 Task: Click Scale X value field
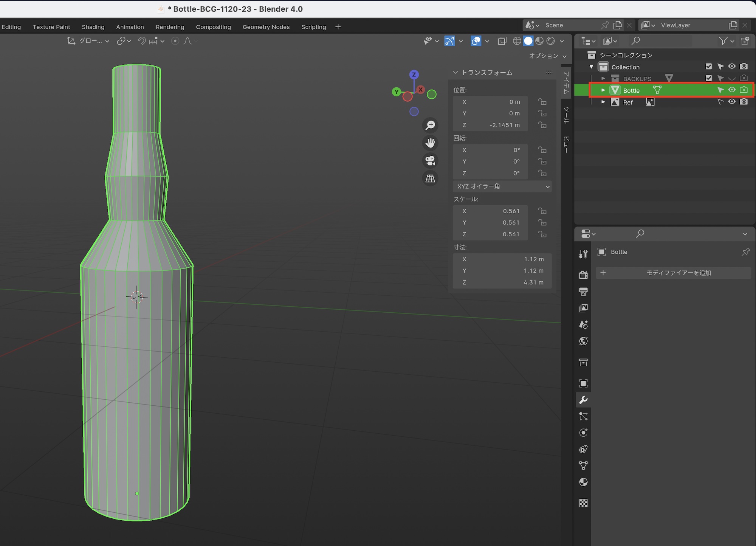pos(490,211)
